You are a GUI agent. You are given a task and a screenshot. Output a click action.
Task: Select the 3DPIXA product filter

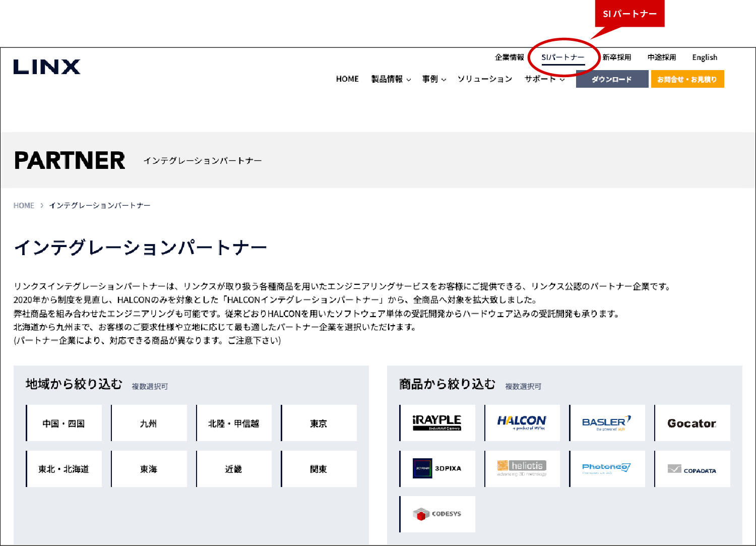[x=437, y=468]
